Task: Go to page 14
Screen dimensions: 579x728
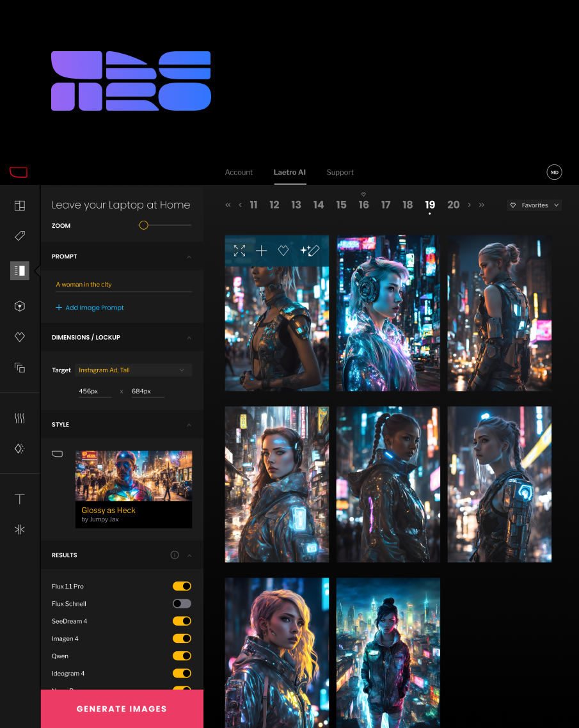Action: click(319, 205)
